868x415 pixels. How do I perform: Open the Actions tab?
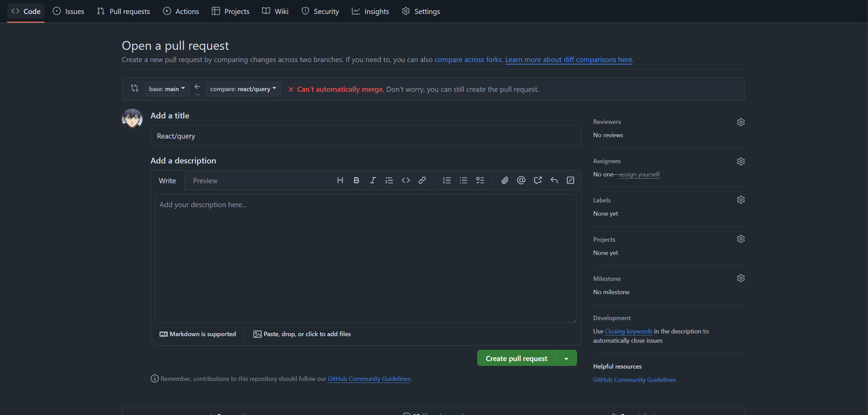(x=181, y=11)
